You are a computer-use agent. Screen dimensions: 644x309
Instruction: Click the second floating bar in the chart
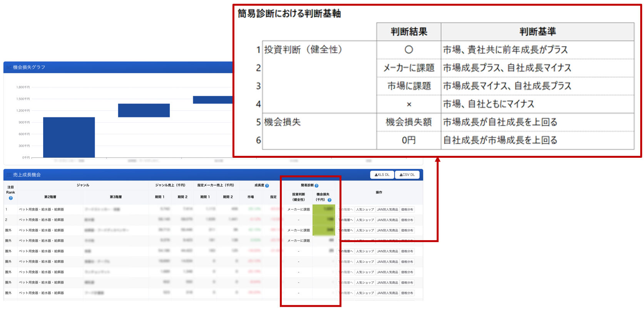[x=144, y=110]
